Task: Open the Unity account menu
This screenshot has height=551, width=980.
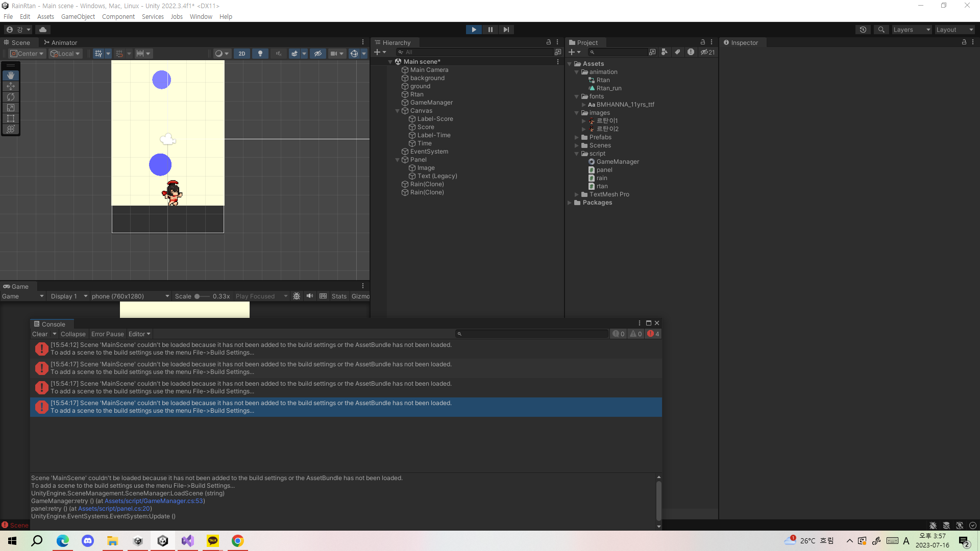Action: click(18, 30)
